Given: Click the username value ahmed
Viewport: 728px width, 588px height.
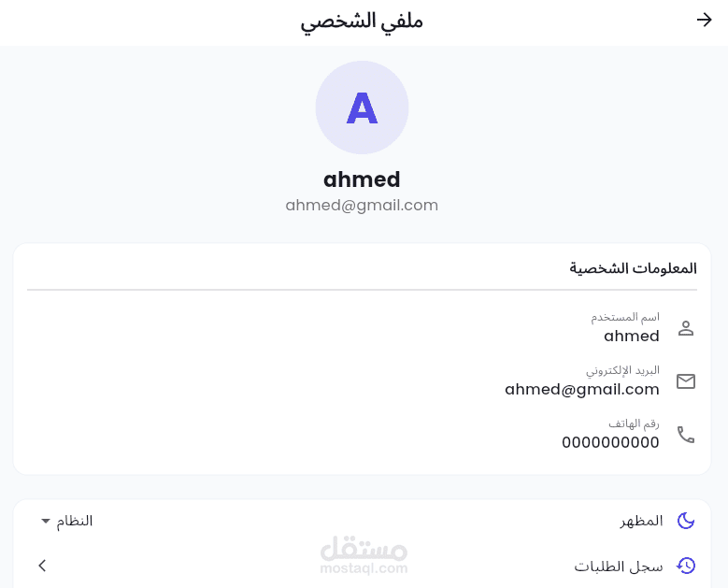Looking at the screenshot, I should [631, 336].
